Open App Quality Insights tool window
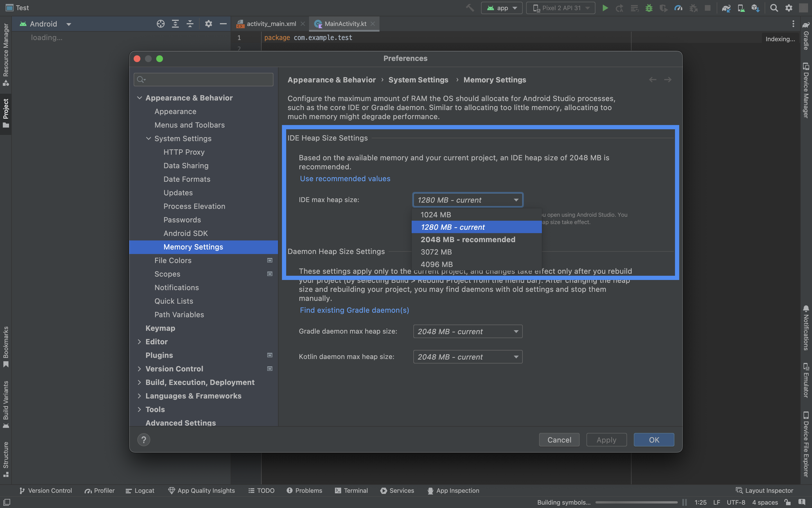This screenshot has width=812, height=508. pyautogui.click(x=201, y=491)
